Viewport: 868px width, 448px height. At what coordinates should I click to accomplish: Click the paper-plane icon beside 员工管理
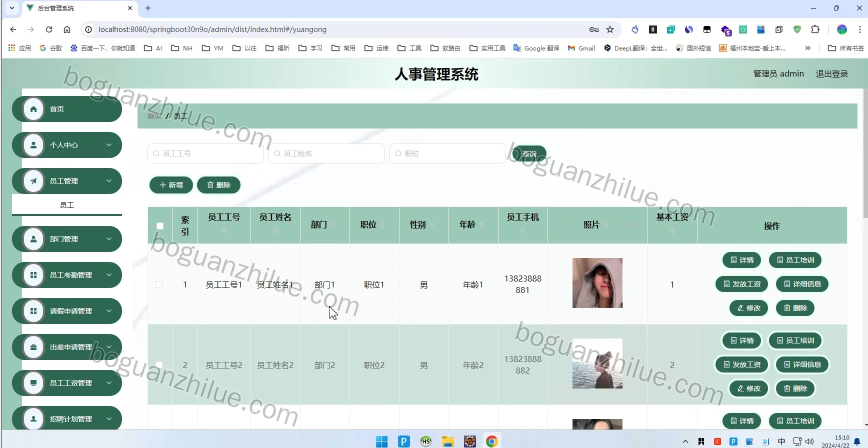click(x=33, y=181)
